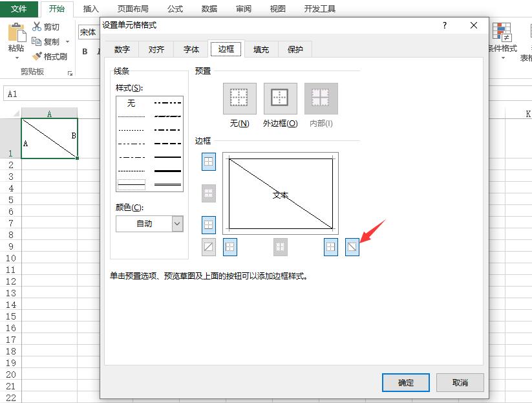532x403 pixels.
Task: Open the 开发工具 ribbon tab
Action: click(x=319, y=9)
